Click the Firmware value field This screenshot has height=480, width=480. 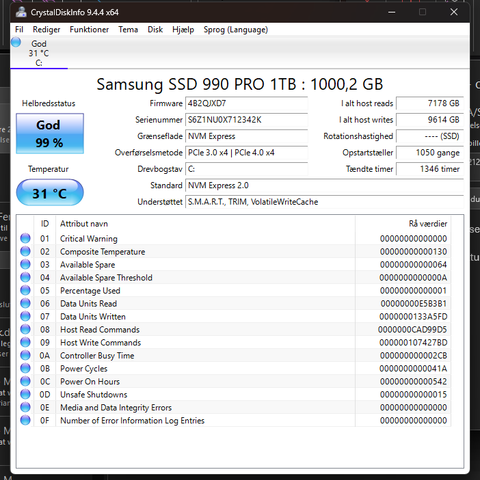[246, 103]
